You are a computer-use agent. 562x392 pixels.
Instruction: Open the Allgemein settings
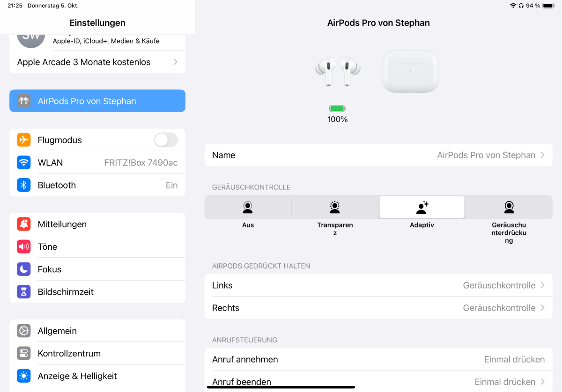point(97,331)
